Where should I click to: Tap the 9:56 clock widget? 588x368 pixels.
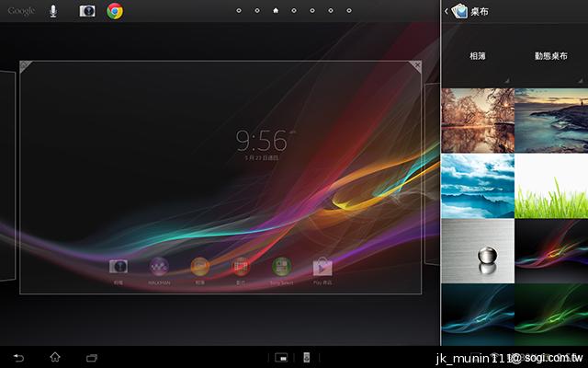[x=262, y=144]
